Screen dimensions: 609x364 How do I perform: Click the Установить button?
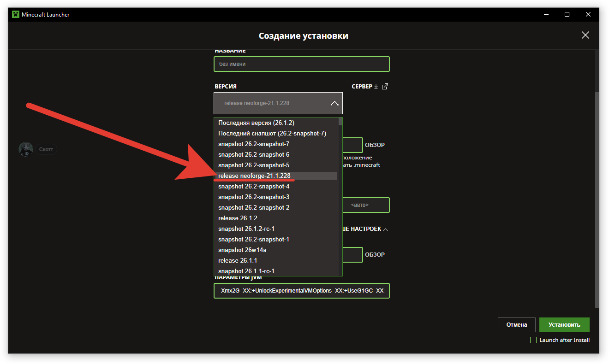[x=564, y=325]
